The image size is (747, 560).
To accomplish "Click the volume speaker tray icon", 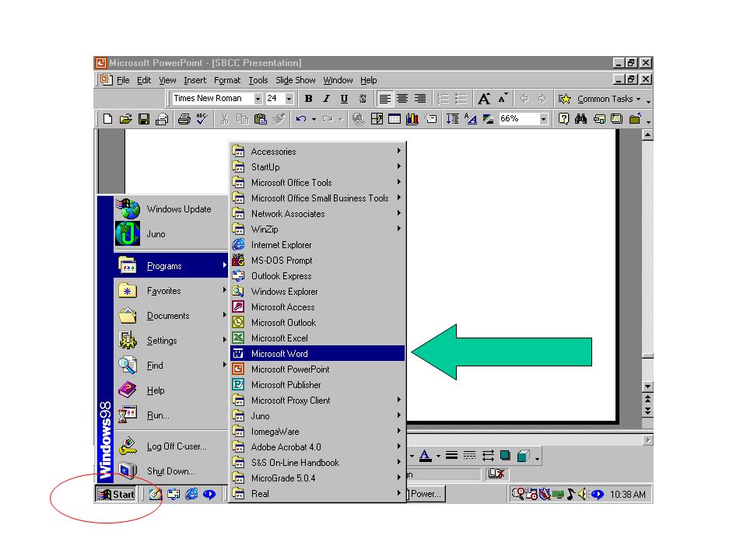I will pos(582,495).
